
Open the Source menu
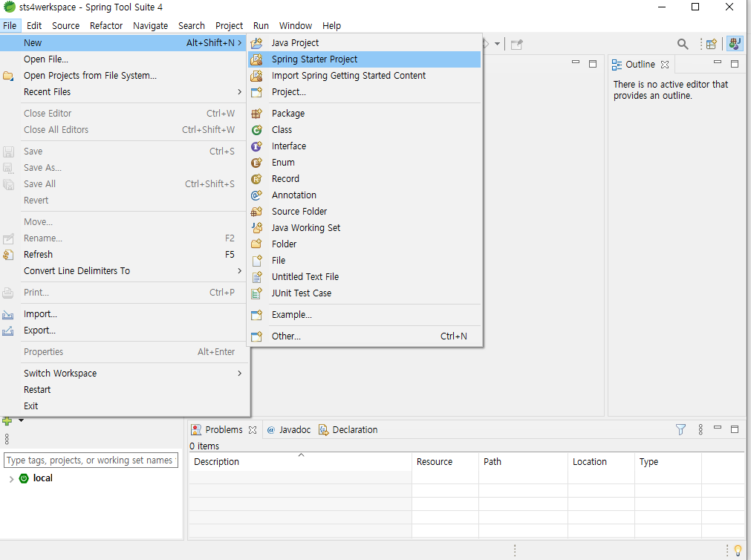pyautogui.click(x=65, y=26)
